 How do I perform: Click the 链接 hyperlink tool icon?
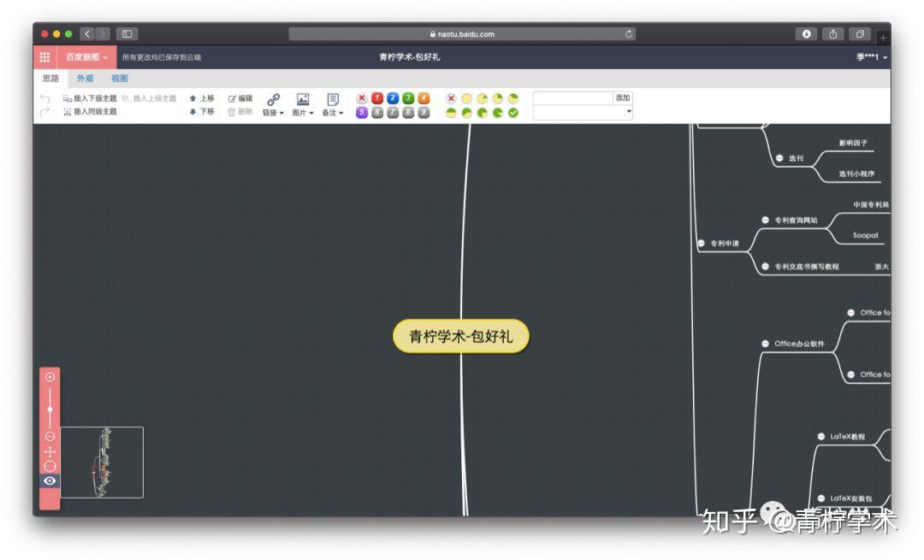tap(274, 97)
